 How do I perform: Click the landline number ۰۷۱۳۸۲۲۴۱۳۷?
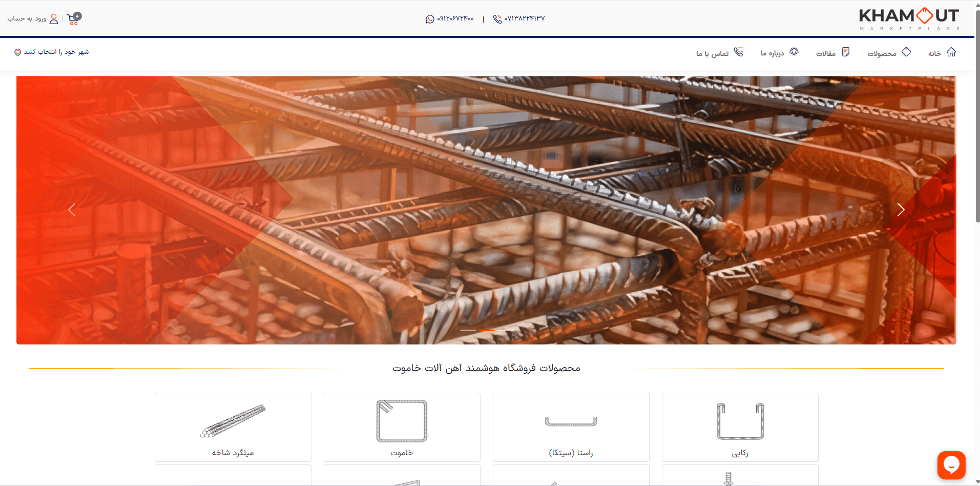(x=525, y=18)
